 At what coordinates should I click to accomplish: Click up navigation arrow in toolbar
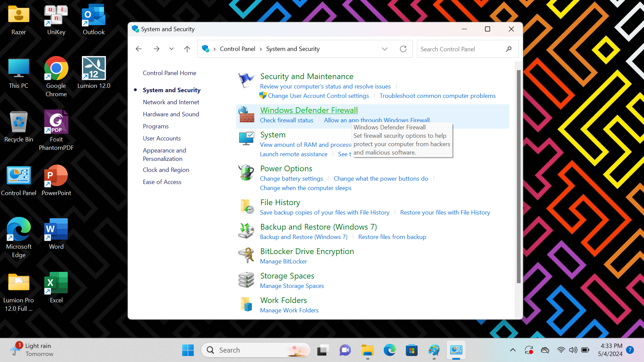[x=186, y=49]
